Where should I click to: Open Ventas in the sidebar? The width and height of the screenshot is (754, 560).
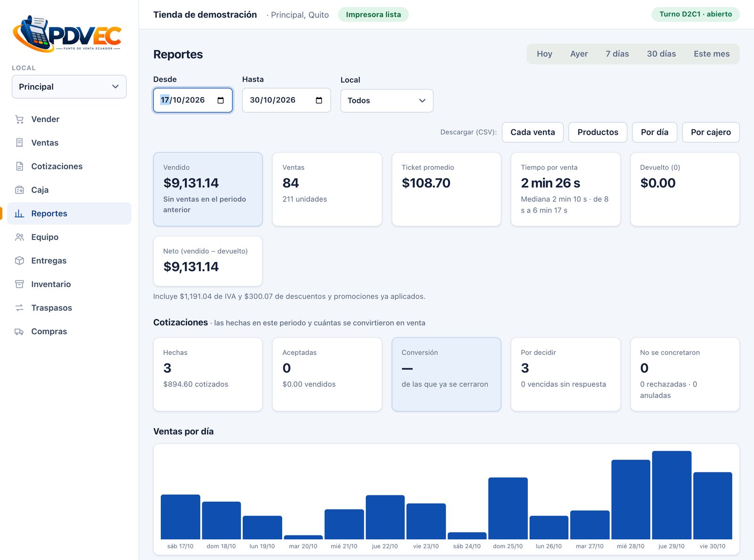(69, 143)
